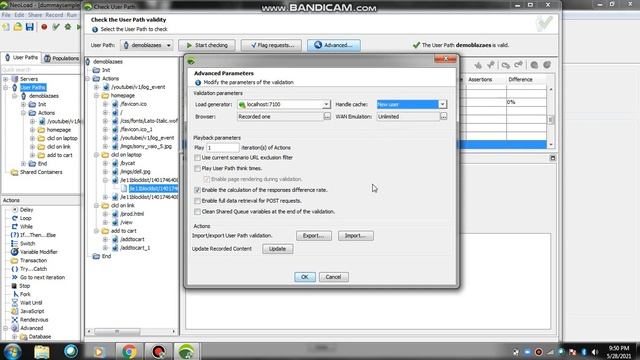Select the Stop action icon
The image size is (640, 360).
tap(15, 286)
